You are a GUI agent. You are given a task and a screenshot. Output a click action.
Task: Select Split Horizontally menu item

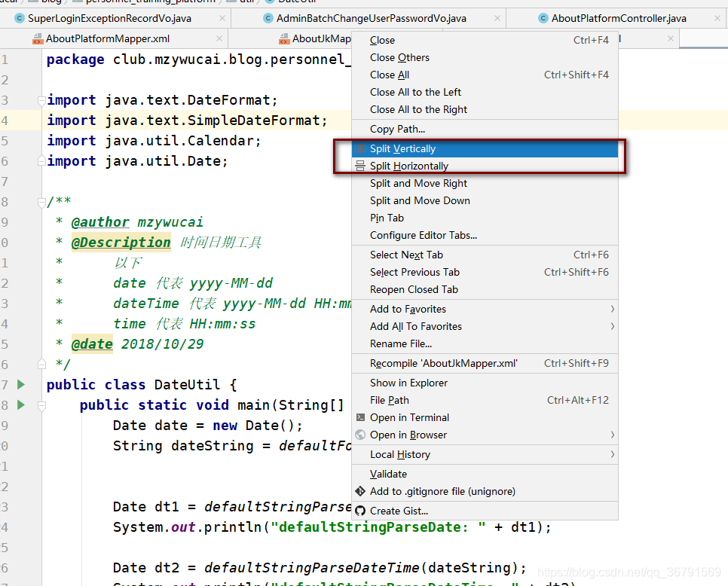tap(485, 166)
